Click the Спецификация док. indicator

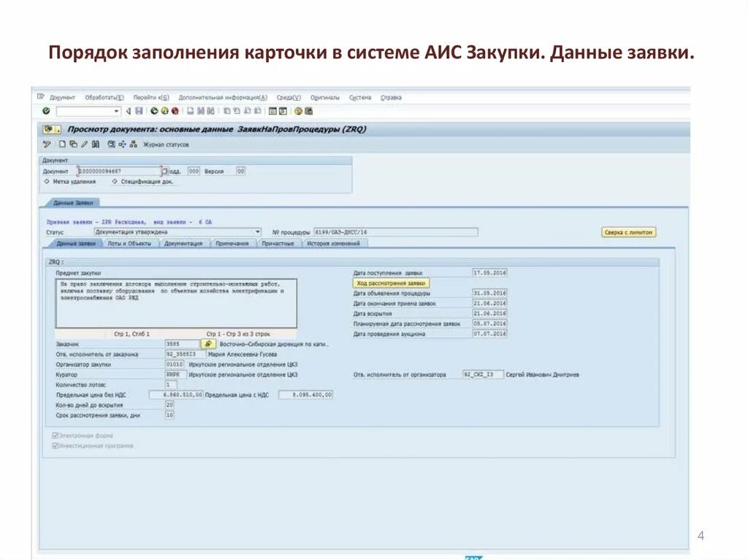pos(115,182)
